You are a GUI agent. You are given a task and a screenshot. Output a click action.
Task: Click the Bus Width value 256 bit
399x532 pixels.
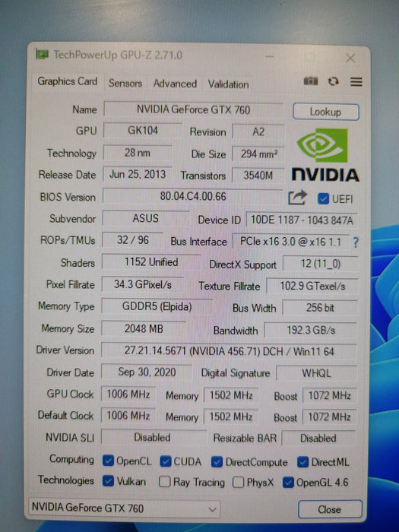click(x=320, y=308)
